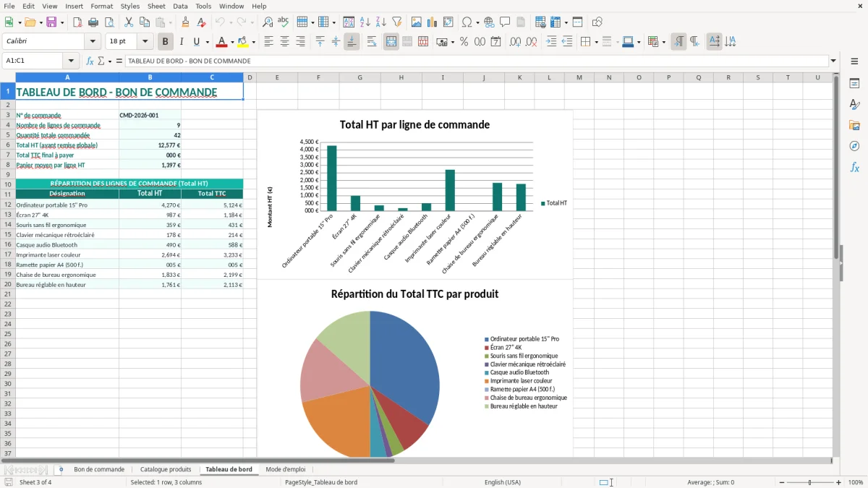The height and width of the screenshot is (488, 868).
Task: Switch to Bon de commande sheet tab
Action: point(99,469)
